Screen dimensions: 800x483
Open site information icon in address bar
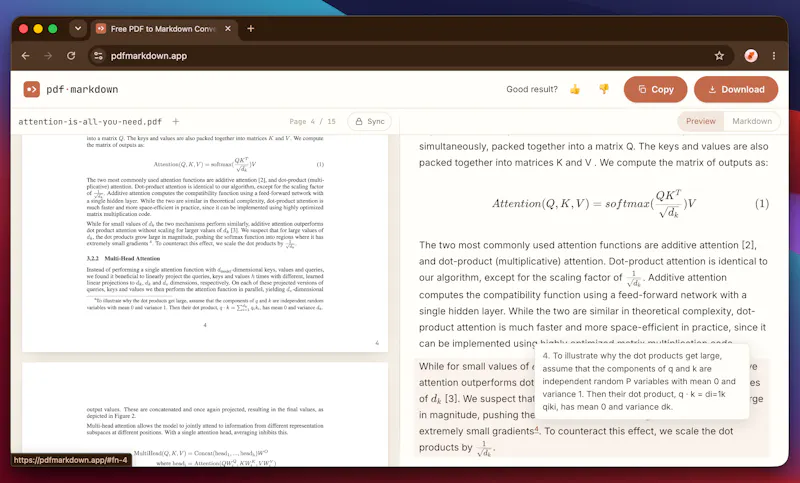point(98,56)
